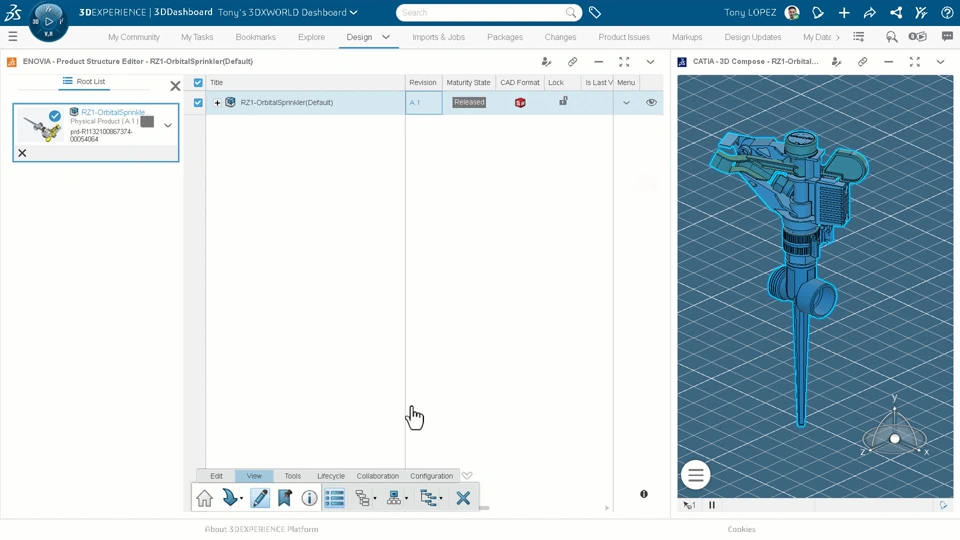Open the network view dropdown in action bar
This screenshot has height=540, width=960.
[x=407, y=498]
